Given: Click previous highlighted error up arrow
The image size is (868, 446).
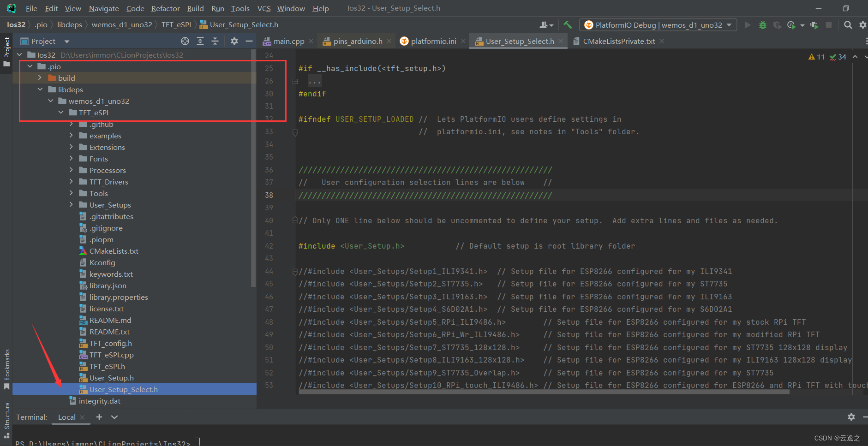Looking at the screenshot, I should point(855,57).
